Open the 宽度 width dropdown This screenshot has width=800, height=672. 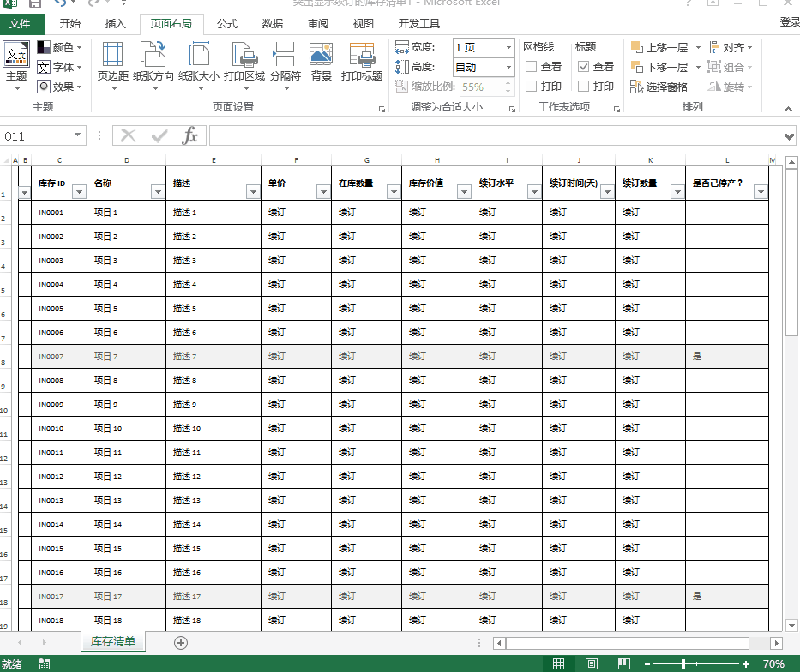508,47
